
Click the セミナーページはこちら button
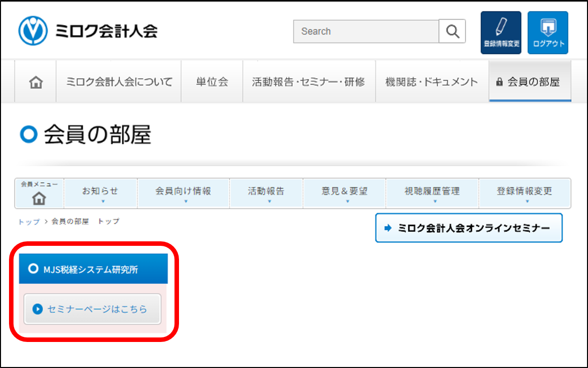click(x=92, y=309)
